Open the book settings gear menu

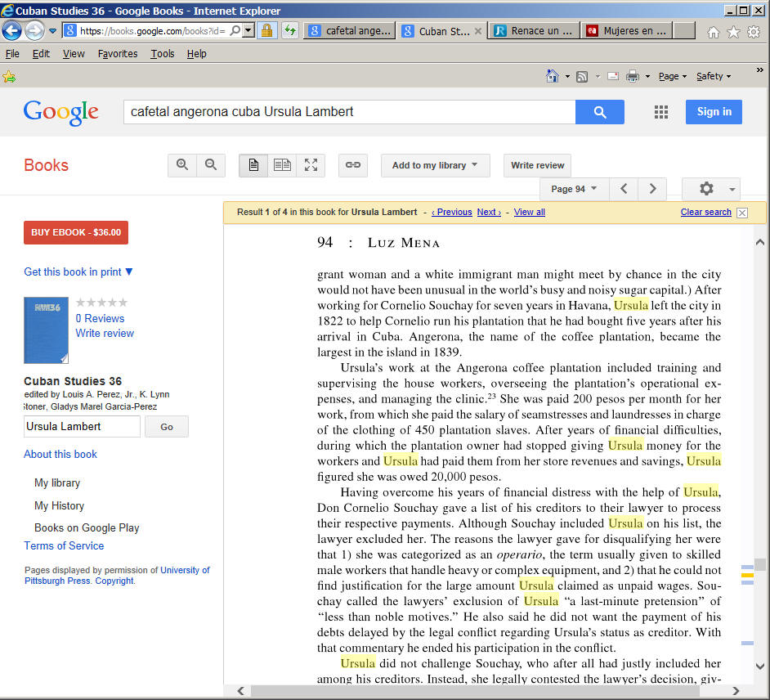pos(711,189)
